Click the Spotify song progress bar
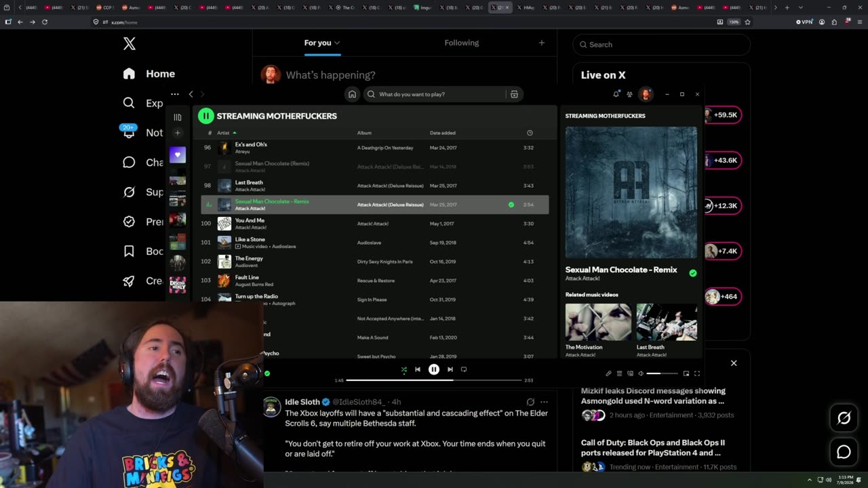The height and width of the screenshot is (488, 868). click(x=434, y=380)
